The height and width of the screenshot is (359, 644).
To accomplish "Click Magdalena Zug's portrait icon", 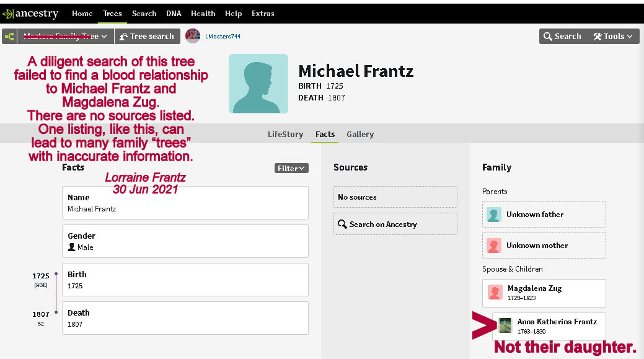I will (x=495, y=293).
